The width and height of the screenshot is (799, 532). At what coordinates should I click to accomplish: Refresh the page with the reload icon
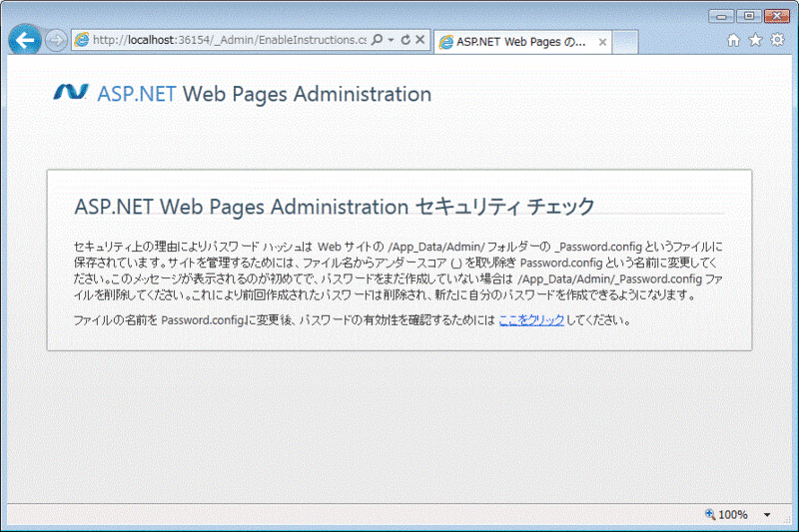405,40
